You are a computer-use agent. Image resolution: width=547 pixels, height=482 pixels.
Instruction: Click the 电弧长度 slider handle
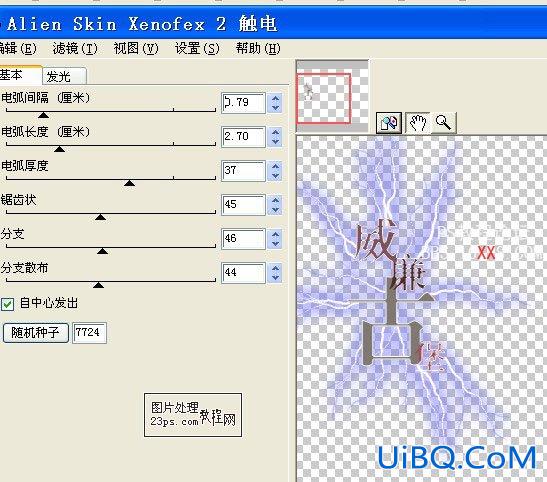pos(60,149)
